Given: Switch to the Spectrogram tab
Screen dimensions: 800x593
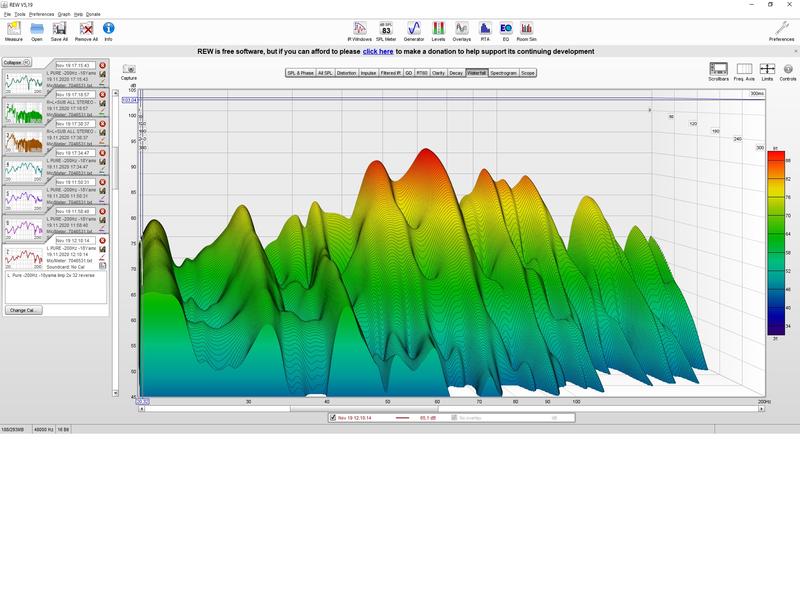Looking at the screenshot, I should pyautogui.click(x=504, y=73).
